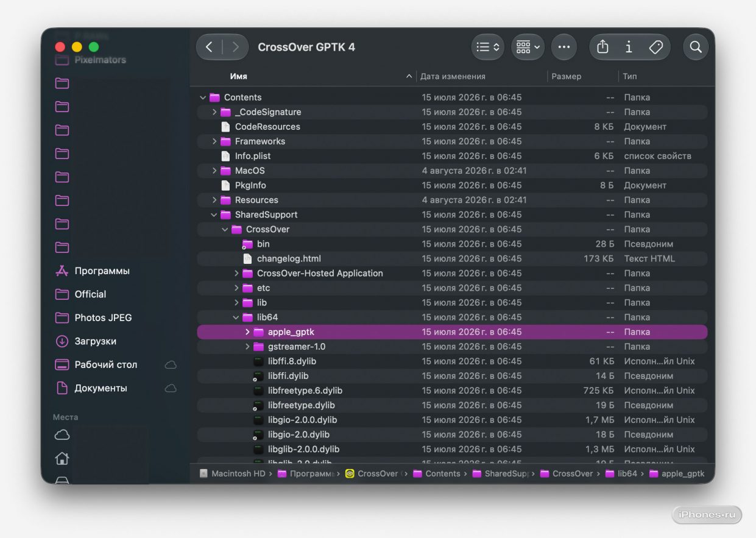The image size is (756, 538).
Task: Expand the _CodeSignature folder
Action: click(214, 112)
